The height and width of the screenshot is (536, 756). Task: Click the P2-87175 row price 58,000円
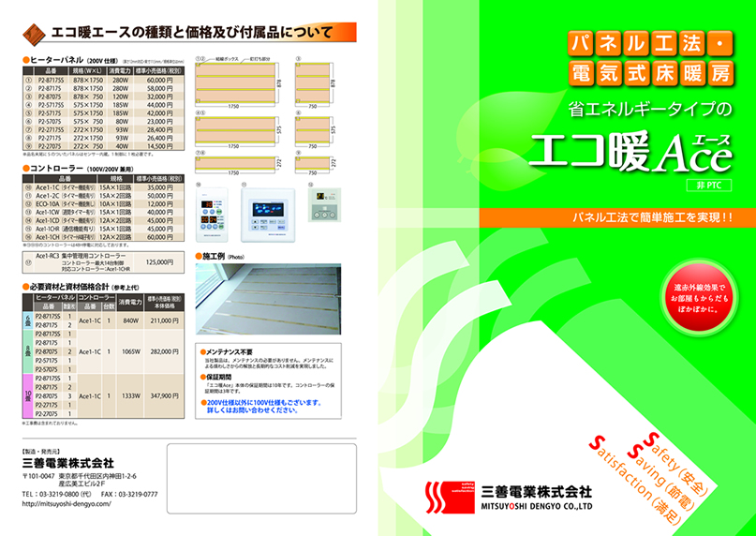tap(159, 89)
